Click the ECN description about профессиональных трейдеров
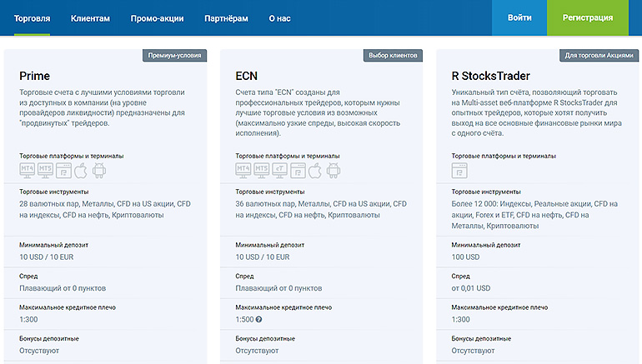 [x=318, y=112]
